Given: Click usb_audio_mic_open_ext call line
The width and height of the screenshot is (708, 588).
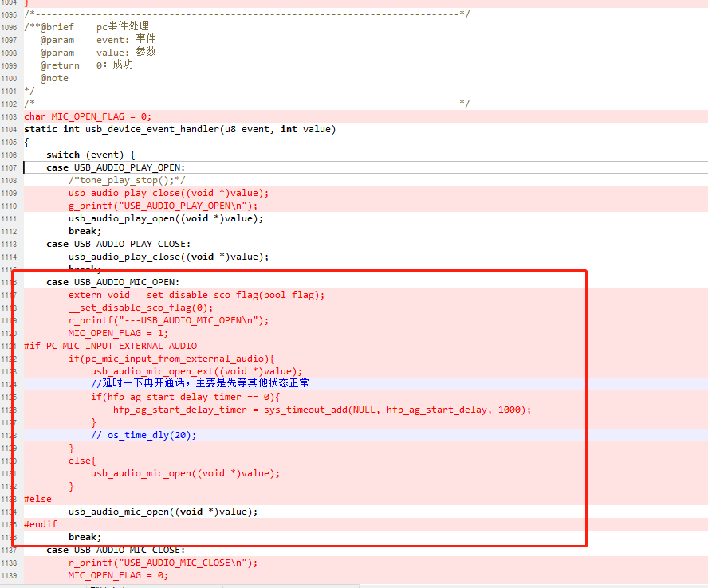Looking at the screenshot, I should click(196, 371).
